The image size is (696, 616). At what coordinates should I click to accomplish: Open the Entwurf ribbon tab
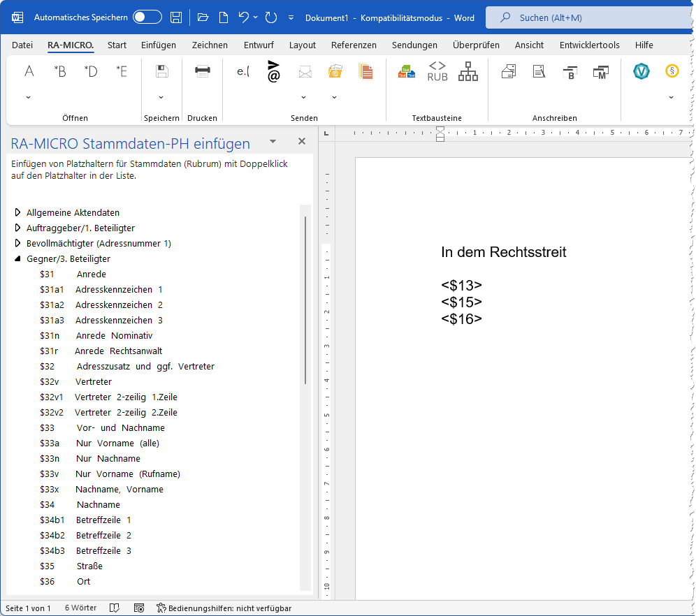point(259,45)
